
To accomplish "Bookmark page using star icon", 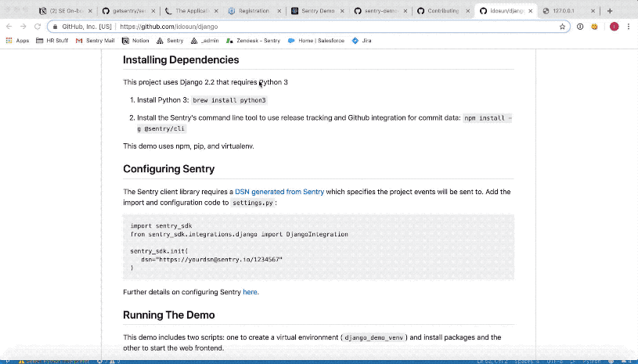I will 562,27.
